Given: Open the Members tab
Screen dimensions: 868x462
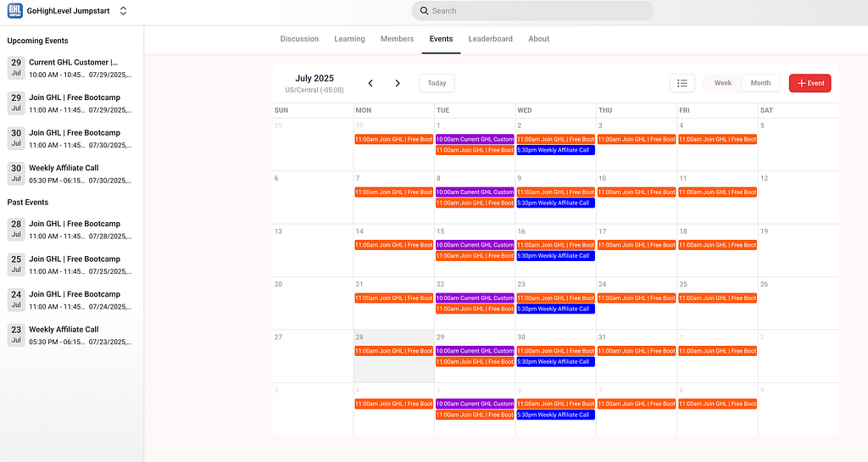Looking at the screenshot, I should click(397, 39).
